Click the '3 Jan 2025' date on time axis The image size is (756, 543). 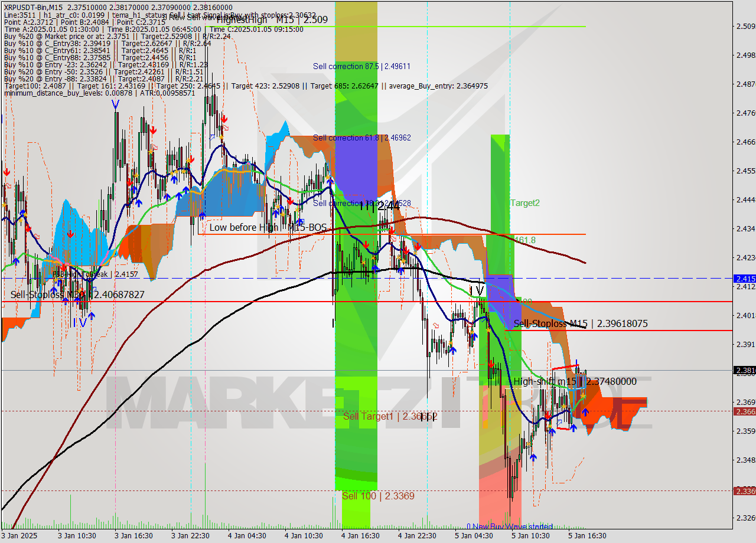[x=20, y=536]
